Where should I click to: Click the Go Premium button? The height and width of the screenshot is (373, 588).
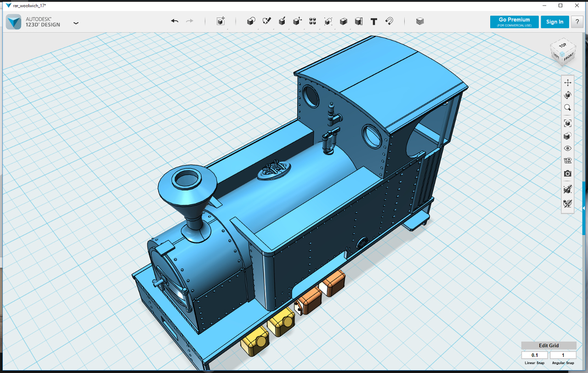pos(514,22)
